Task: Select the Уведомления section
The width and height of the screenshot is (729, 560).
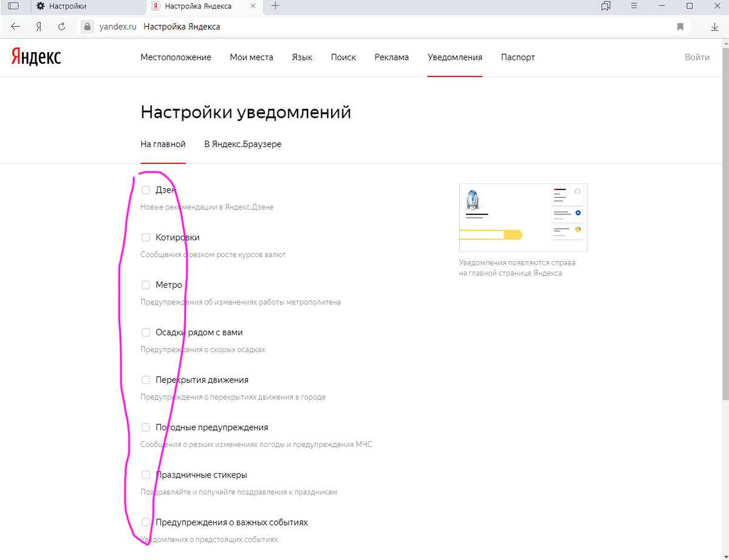Action: coord(455,57)
